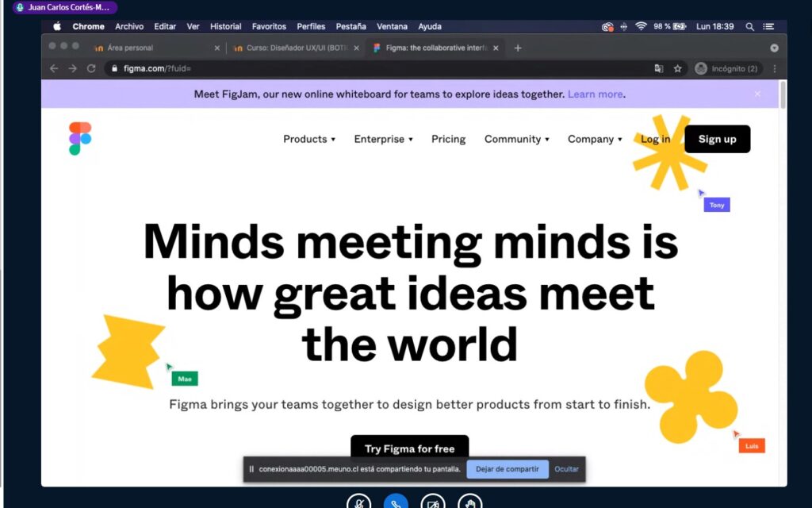Click the browser forward arrow

72,68
